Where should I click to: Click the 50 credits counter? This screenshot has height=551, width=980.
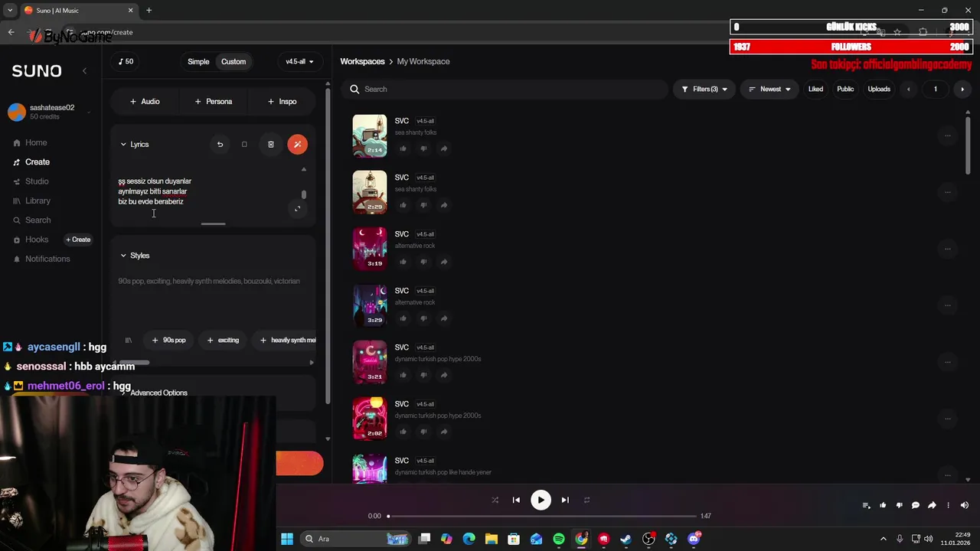[126, 62]
